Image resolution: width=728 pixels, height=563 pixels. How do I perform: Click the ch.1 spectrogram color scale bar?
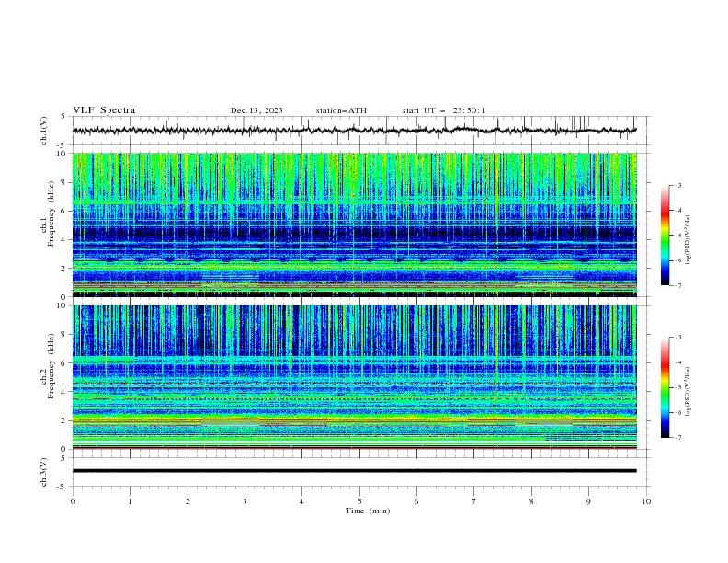click(x=665, y=236)
